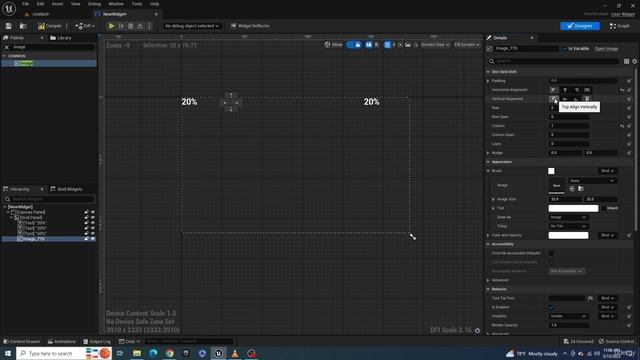This screenshot has height=360, width=640.
Task: Toggle visibility eye for Image_770
Action: pyautogui.click(x=93, y=239)
